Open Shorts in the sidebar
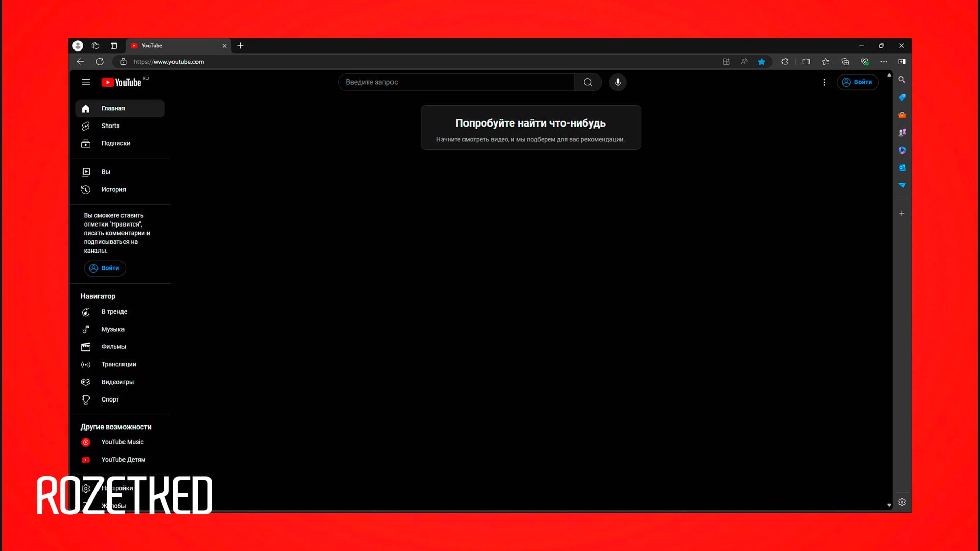This screenshot has width=980, height=551. [x=110, y=126]
